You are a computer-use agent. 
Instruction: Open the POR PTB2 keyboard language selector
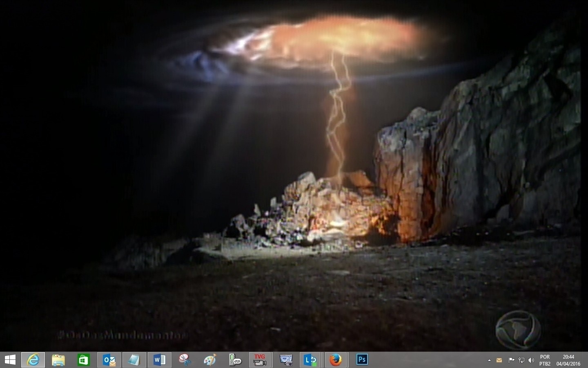click(x=545, y=360)
